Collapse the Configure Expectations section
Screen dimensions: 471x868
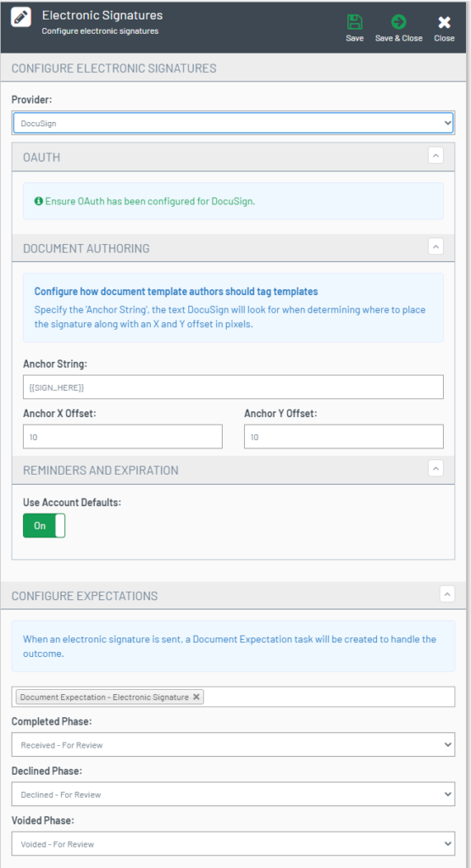(447, 594)
